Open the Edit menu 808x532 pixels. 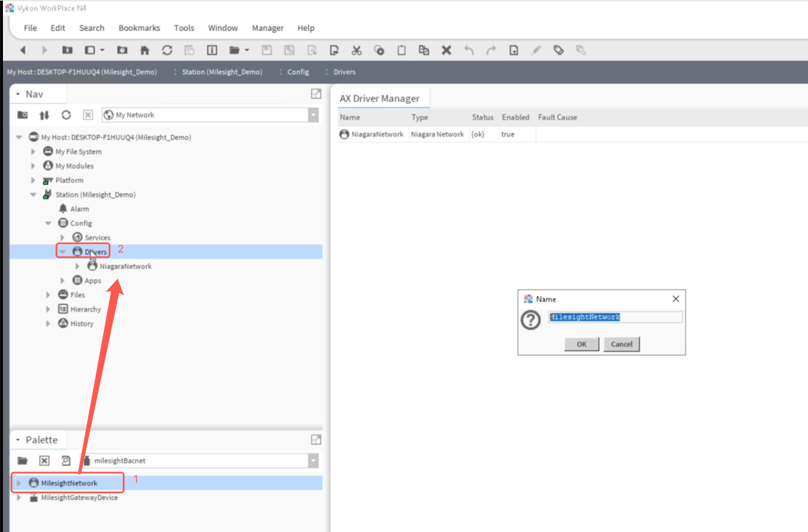pyautogui.click(x=58, y=28)
